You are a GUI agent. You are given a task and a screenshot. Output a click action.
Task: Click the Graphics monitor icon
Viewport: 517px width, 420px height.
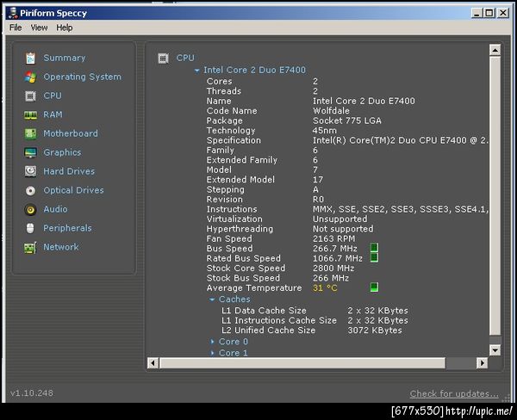click(30, 152)
